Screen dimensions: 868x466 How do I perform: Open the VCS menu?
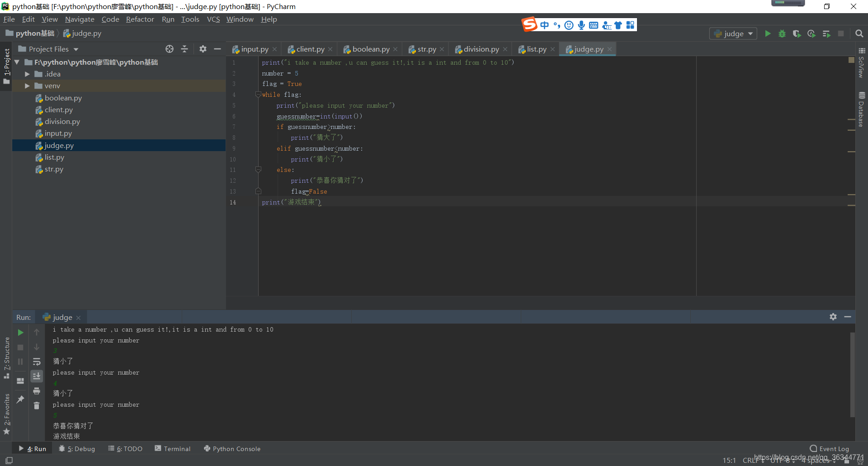tap(213, 19)
